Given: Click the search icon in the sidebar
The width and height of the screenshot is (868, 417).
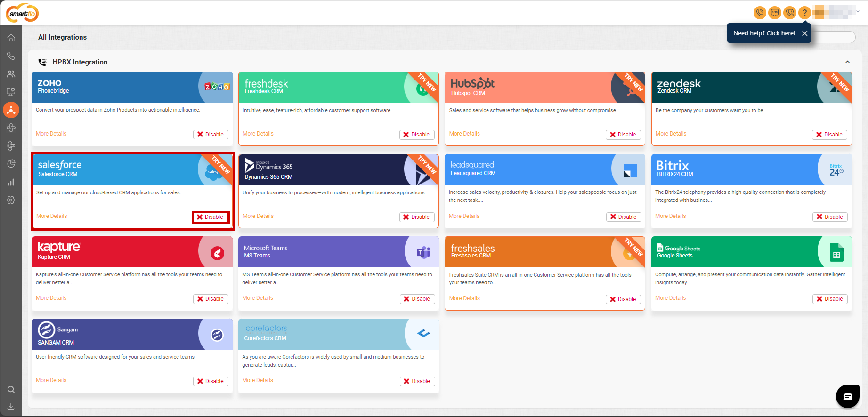Looking at the screenshot, I should [x=11, y=390].
